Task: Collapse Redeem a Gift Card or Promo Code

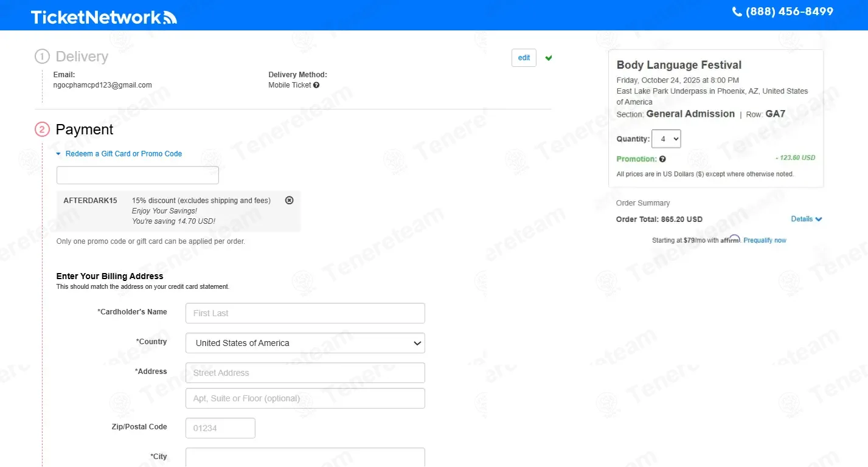Action: click(x=119, y=154)
